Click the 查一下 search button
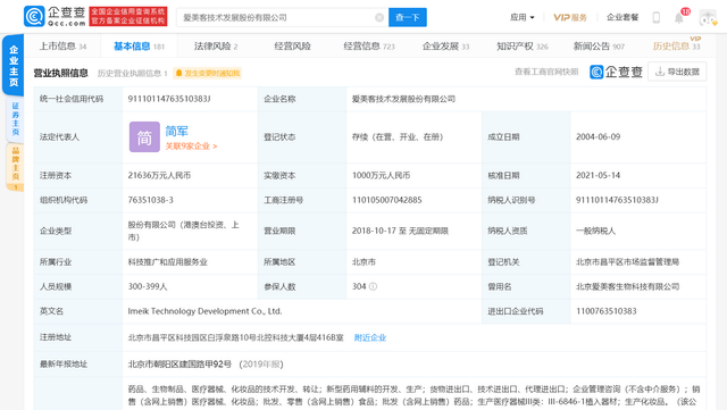This screenshot has height=410, width=727. coord(408,18)
